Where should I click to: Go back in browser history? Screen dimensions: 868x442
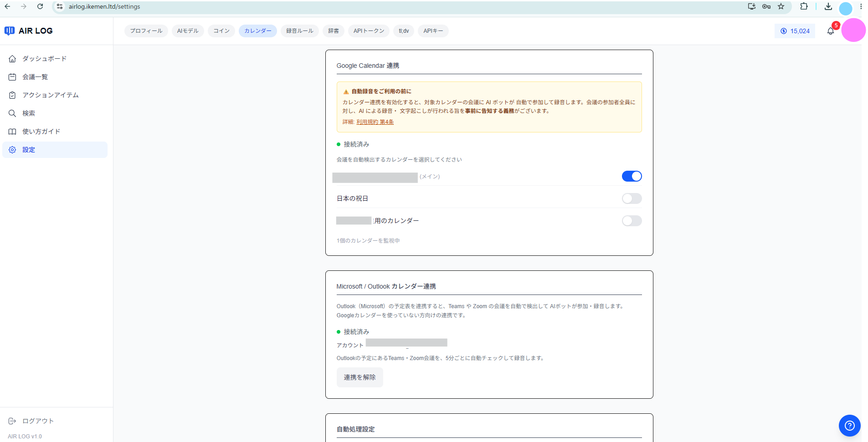(7, 6)
